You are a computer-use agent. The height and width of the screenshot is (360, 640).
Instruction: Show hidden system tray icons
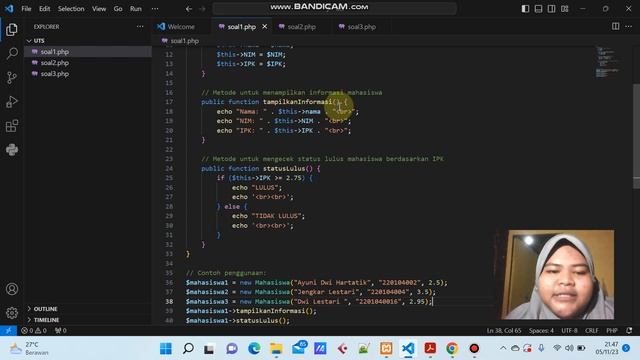pyautogui.click(x=503, y=348)
